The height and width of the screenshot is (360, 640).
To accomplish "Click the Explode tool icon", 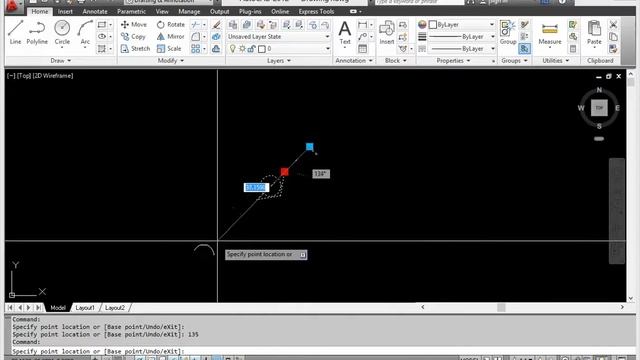I will tap(216, 36).
